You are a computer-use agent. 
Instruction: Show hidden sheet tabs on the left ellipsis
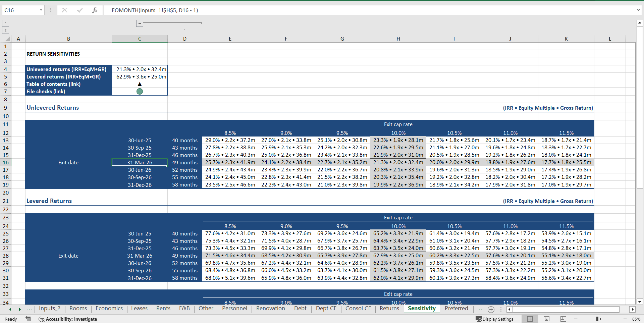coord(30,309)
